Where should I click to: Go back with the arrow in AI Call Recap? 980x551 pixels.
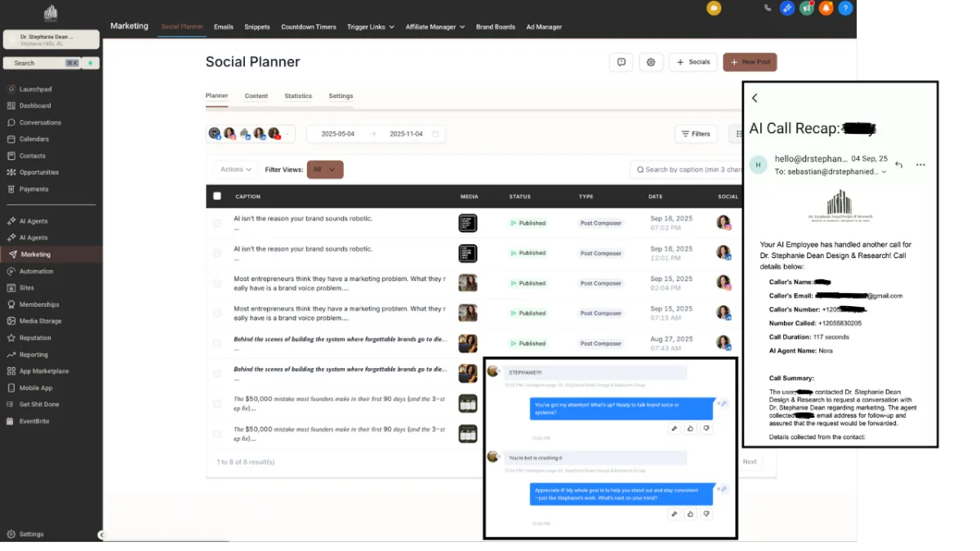755,98
